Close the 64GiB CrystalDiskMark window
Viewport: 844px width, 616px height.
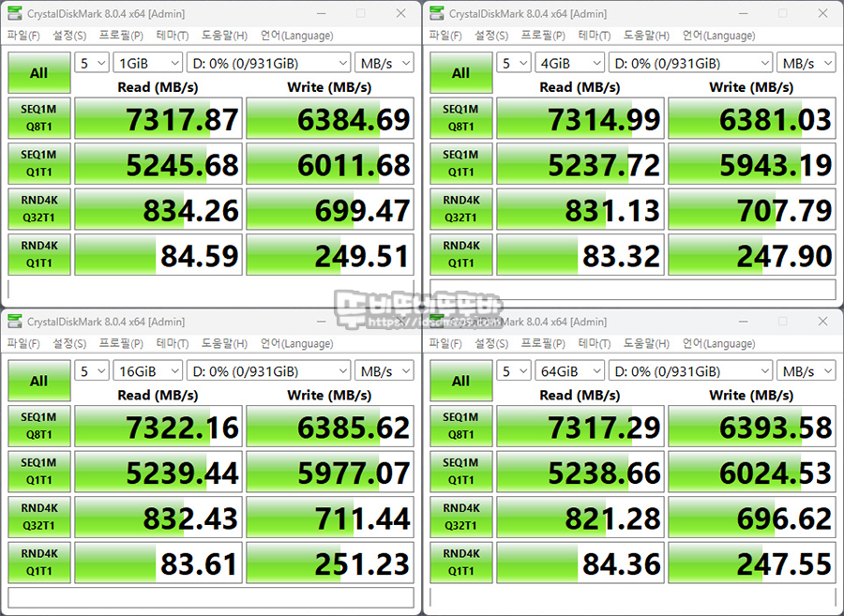pyautogui.click(x=822, y=322)
